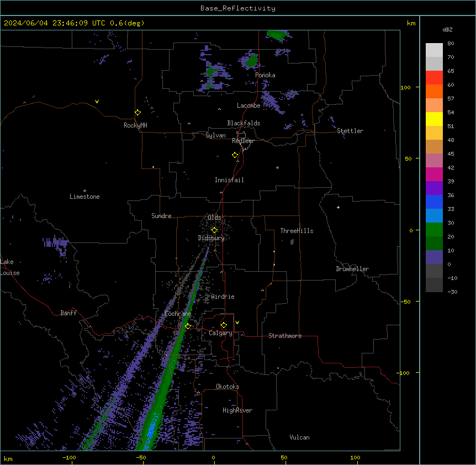Image resolution: width=476 pixels, height=465 pixels.
Task: Pick the red swatch on the dBZ scale
Action: 434,78
